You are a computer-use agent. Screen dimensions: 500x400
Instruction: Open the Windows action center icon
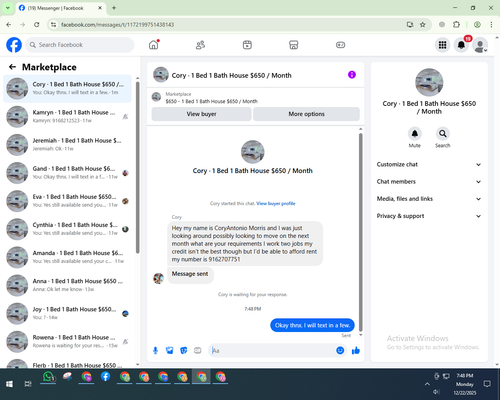487,384
